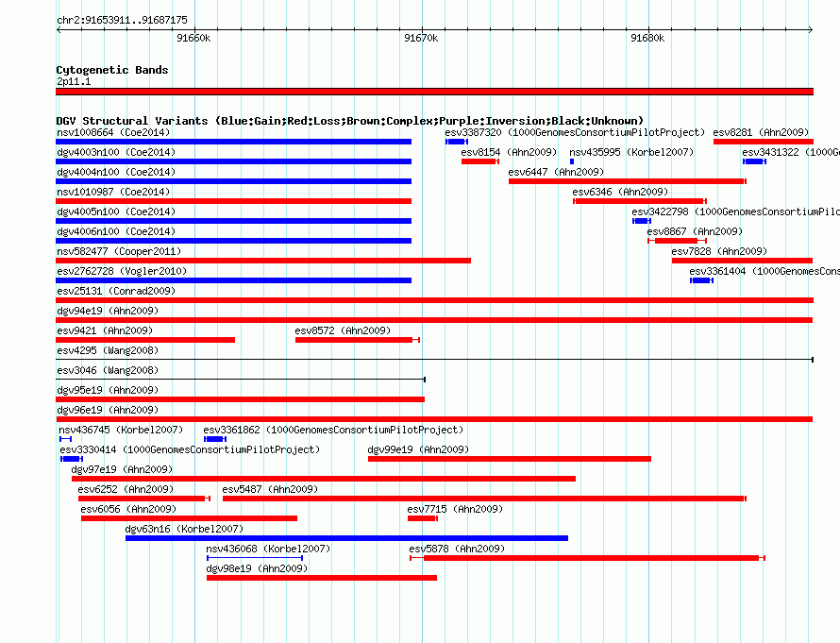Select the dgv4003n100 blue gain bar

pos(233,161)
